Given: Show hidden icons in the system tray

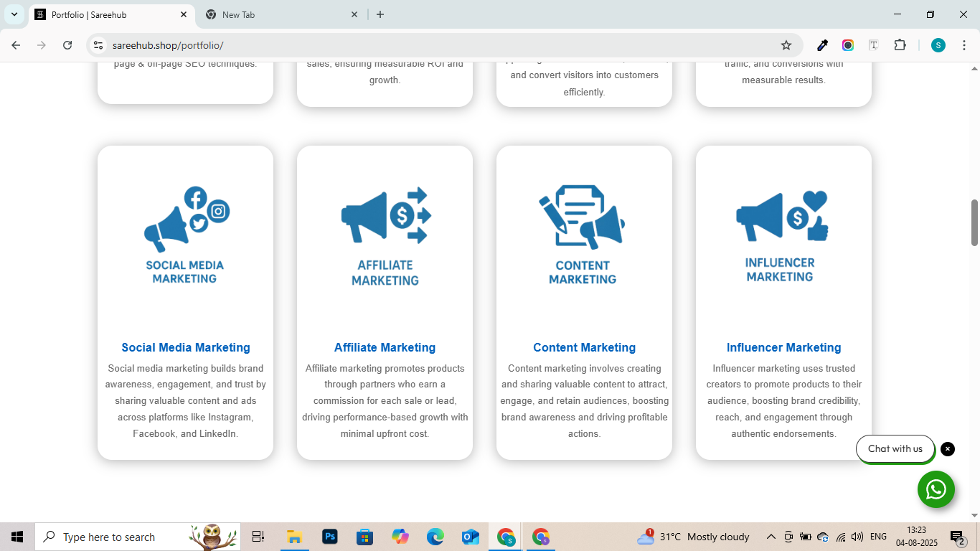Looking at the screenshot, I should 771,537.
